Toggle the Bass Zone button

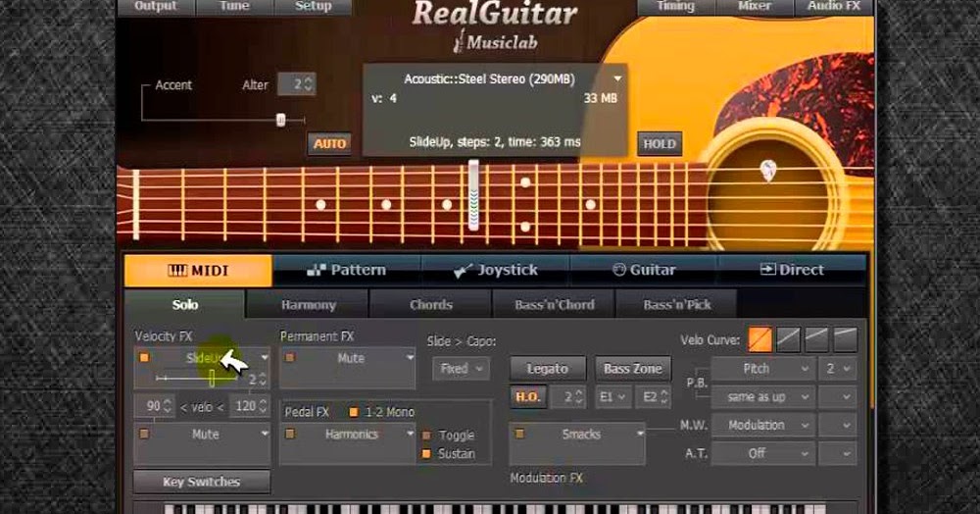pyautogui.click(x=632, y=368)
